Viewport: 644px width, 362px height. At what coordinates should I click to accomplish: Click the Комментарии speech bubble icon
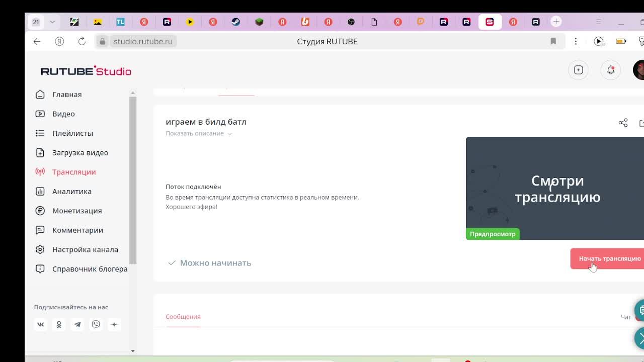click(40, 230)
